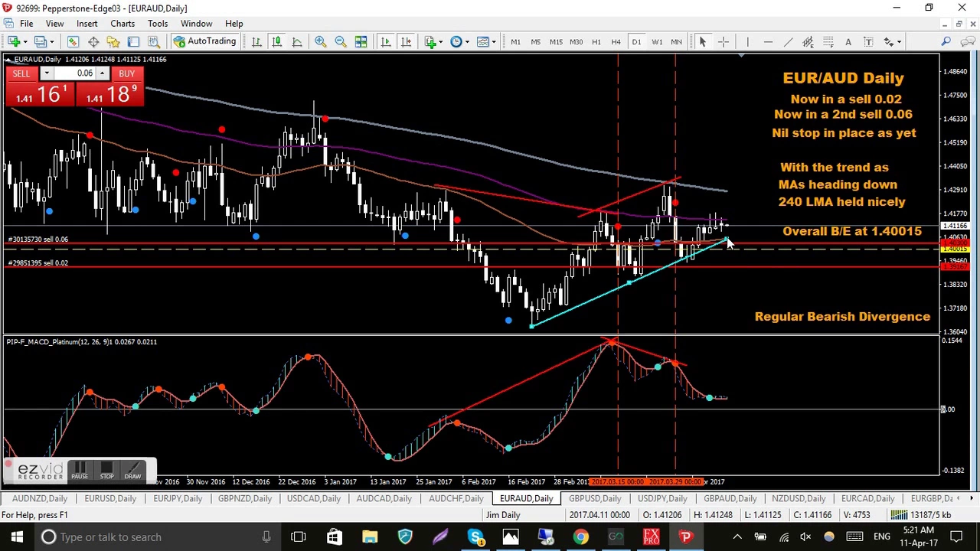Select the text tool A

click(848, 41)
